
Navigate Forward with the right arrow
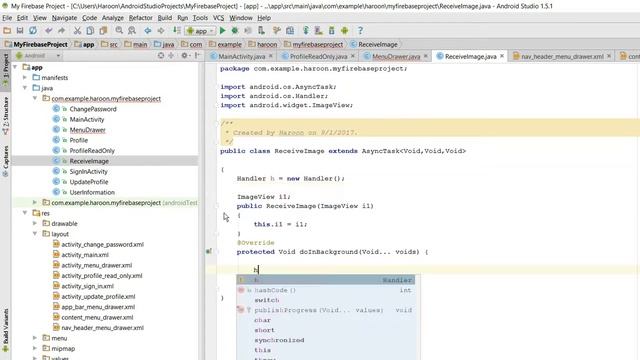click(161, 31)
